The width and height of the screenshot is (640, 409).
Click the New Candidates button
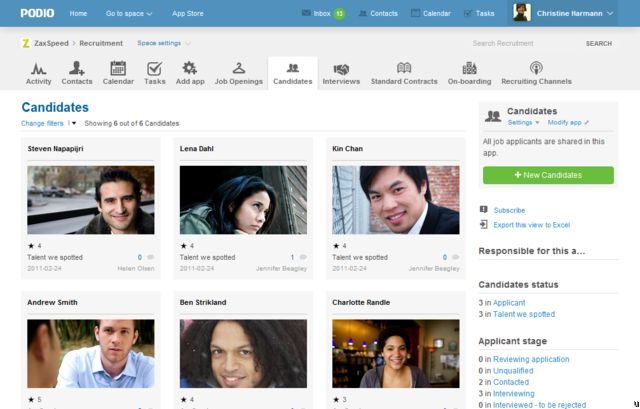547,175
